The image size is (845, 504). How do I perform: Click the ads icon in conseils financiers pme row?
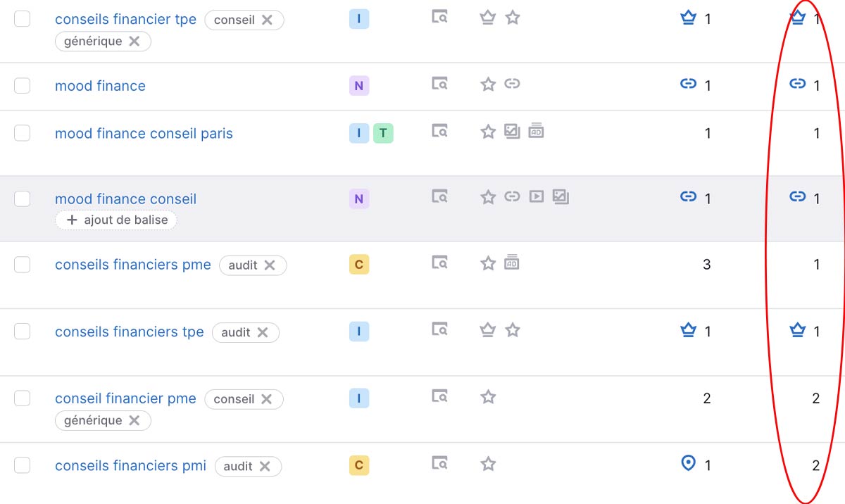tap(512, 263)
